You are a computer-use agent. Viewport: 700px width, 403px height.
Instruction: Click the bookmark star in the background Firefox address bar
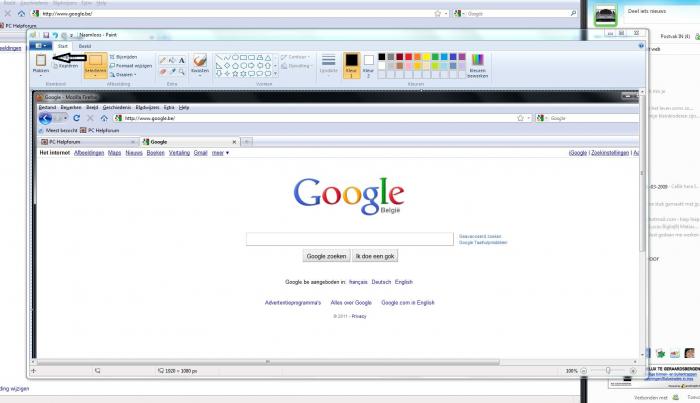tap(438, 14)
